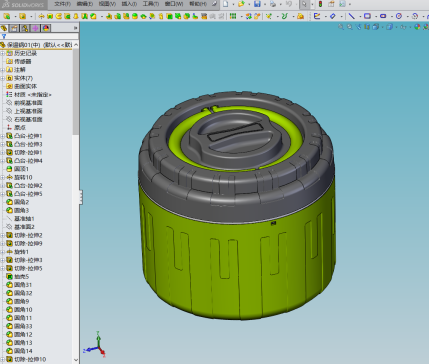Select the Line sketch tool
Image resolution: width=429 pixels, height=364 pixels.
[x=351, y=16]
